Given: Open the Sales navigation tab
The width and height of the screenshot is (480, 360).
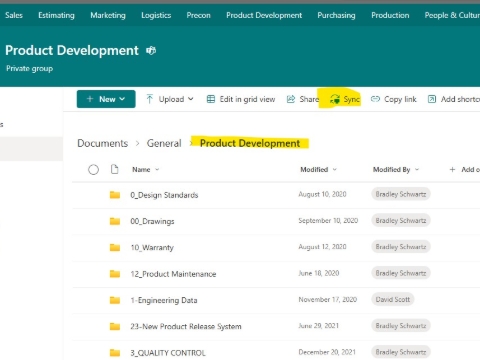Looking at the screenshot, I should (x=14, y=15).
